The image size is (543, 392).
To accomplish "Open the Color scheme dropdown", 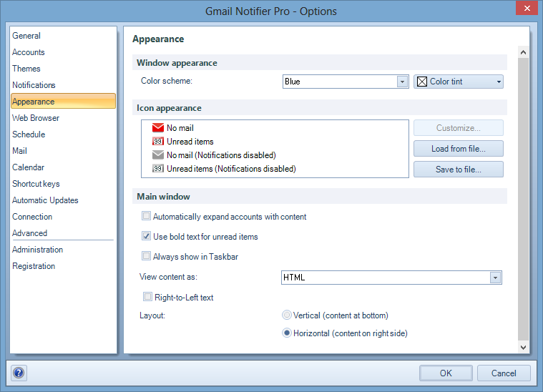I will (402, 82).
